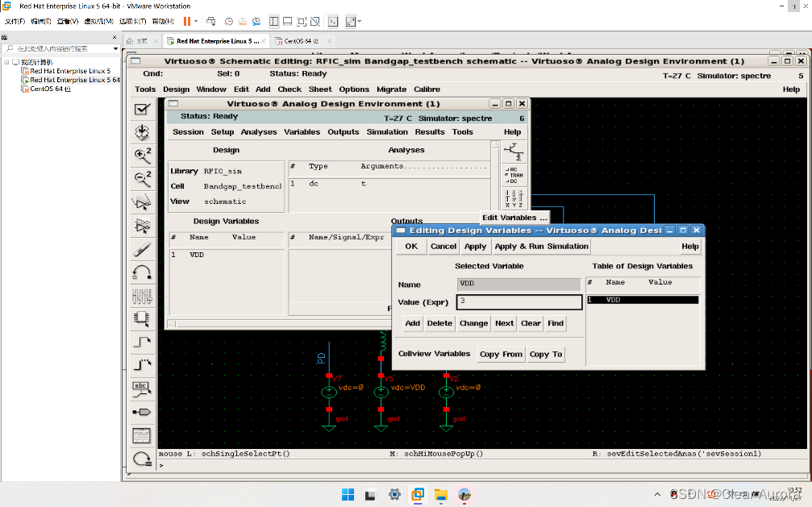This screenshot has width=812, height=507.
Task: Click the Copy From button
Action: [x=501, y=354]
